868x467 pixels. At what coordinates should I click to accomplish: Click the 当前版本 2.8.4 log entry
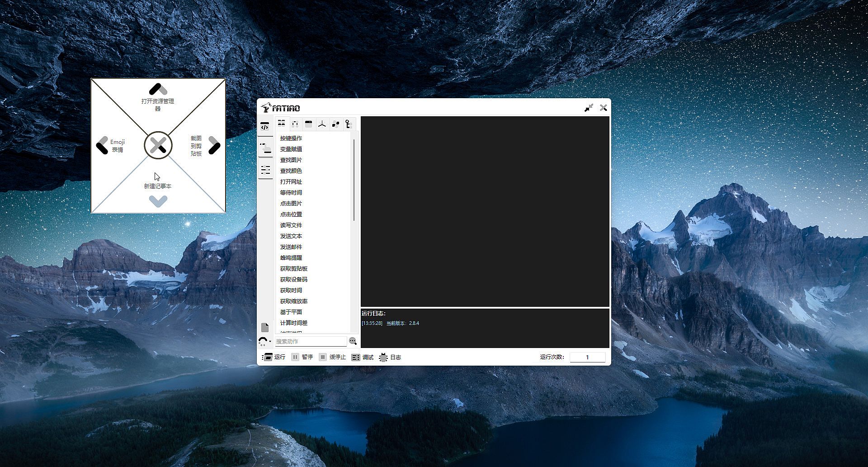pos(391,323)
